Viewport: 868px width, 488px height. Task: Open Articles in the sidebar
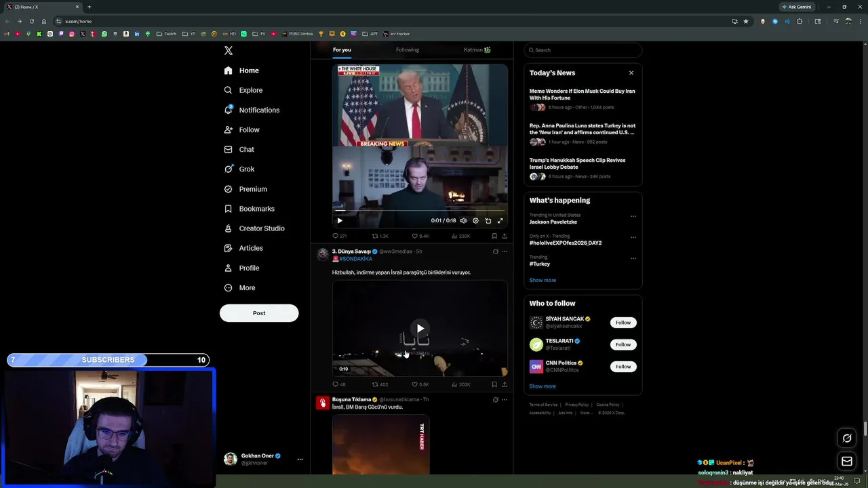243,248
